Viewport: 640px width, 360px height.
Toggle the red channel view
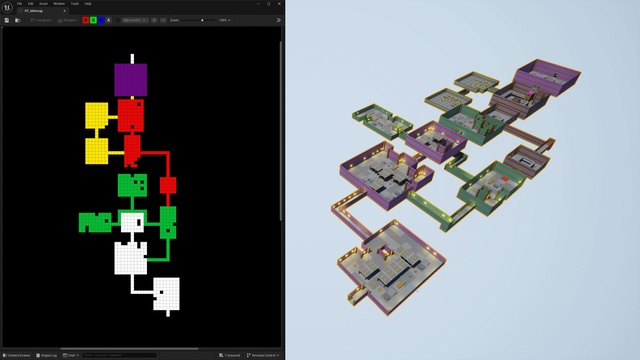(x=85, y=20)
